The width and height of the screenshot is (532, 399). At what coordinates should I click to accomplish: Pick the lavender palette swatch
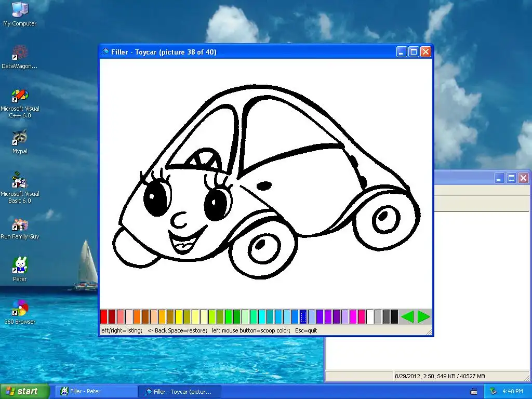(x=345, y=316)
